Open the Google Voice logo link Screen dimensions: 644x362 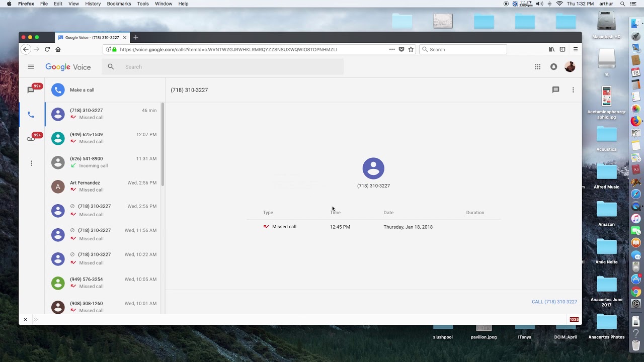[68, 67]
